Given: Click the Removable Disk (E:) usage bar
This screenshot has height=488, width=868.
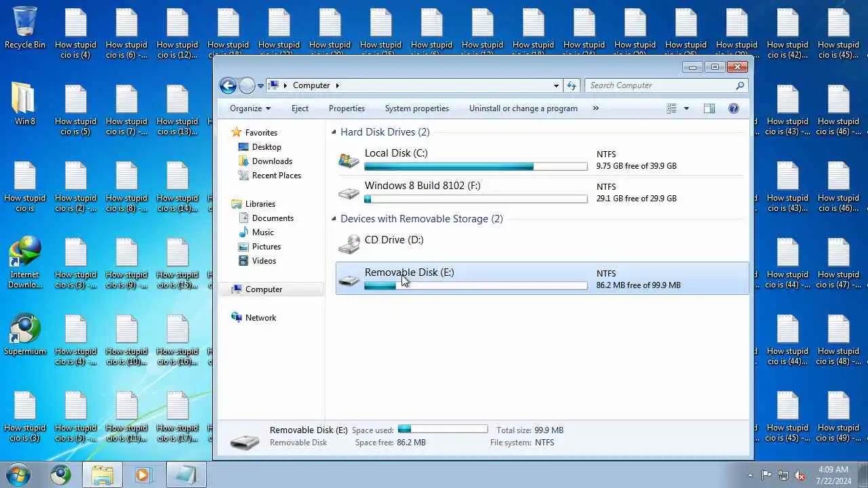Looking at the screenshot, I should (476, 285).
